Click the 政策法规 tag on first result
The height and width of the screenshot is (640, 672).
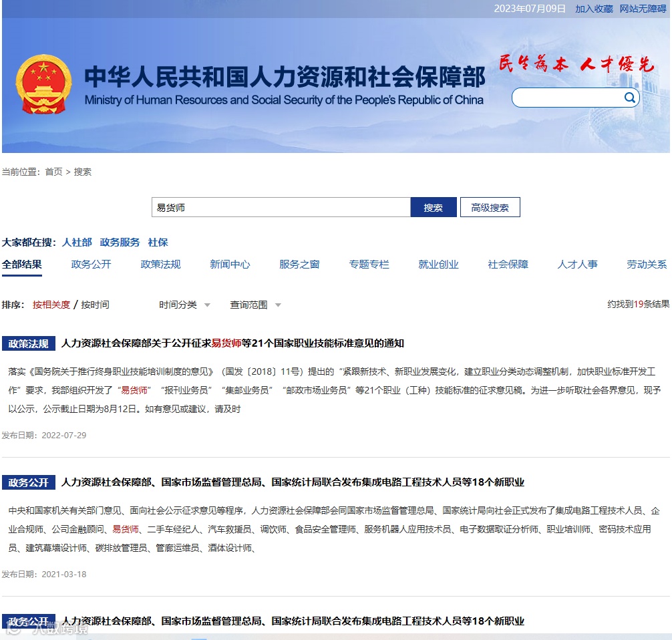point(28,343)
